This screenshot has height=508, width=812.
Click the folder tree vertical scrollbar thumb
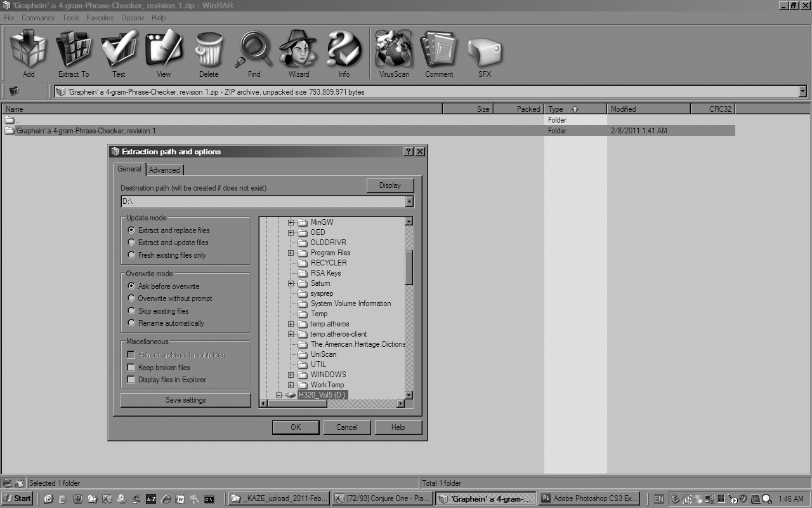(x=409, y=267)
